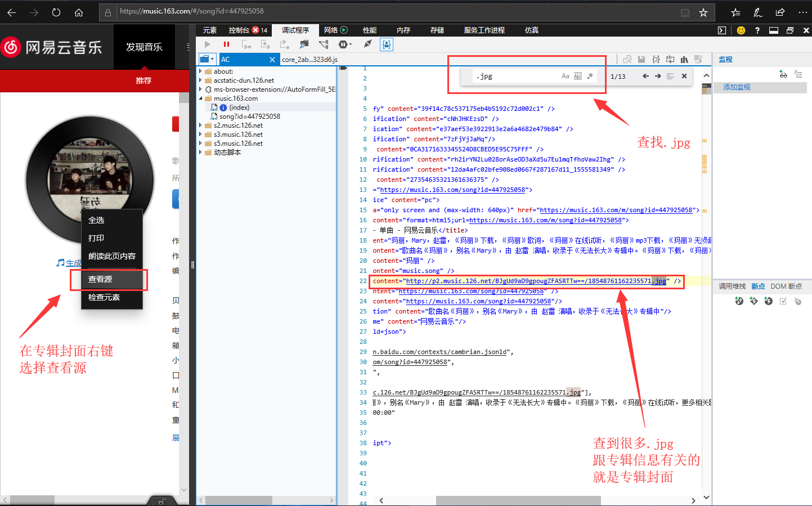This screenshot has height=506, width=812.
Task: Send feedback via the smiley icon
Action: coord(741,30)
